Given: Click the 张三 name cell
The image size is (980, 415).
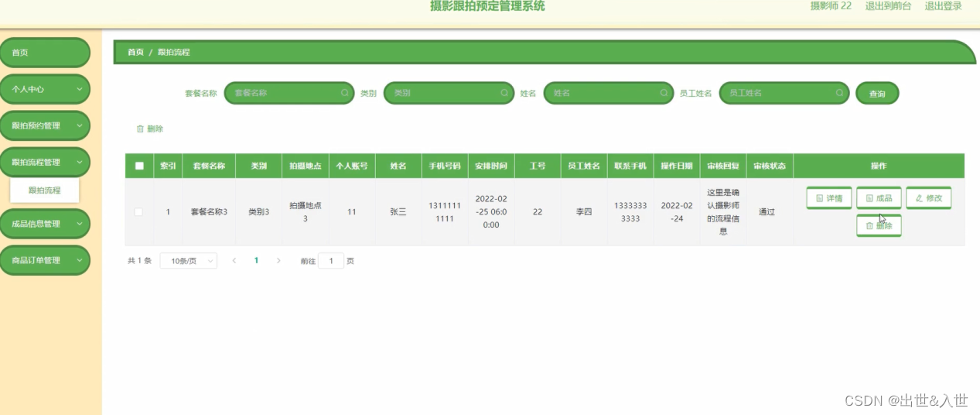Looking at the screenshot, I should click(x=398, y=211).
